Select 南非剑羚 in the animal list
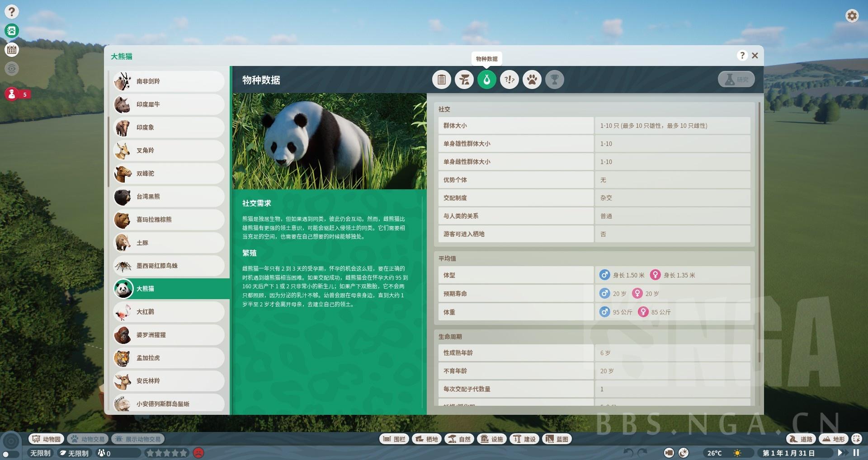 (169, 81)
